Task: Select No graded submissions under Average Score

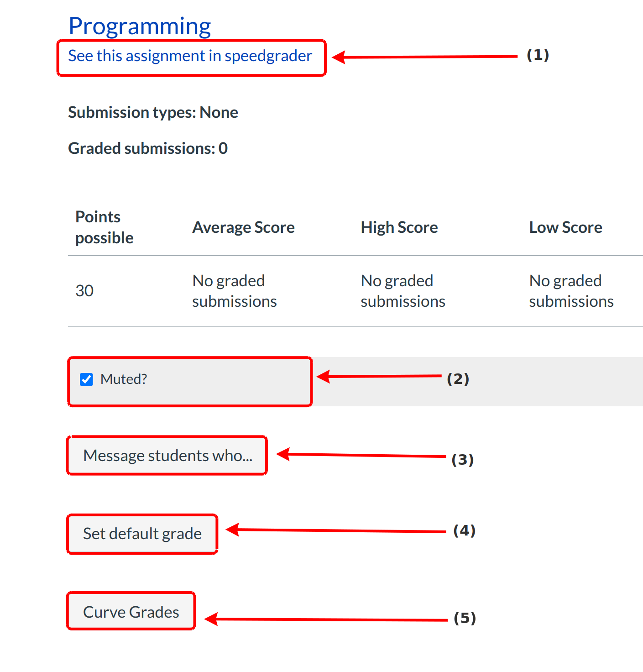Action: coord(234,291)
